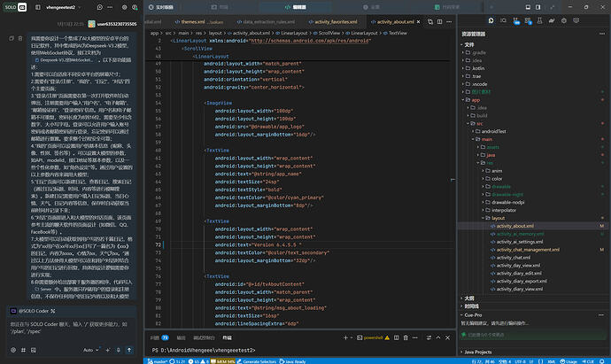The height and width of the screenshot is (364, 611).
Task: Switch to data_extraction_rules.xml editor tab
Action: pos(267,22)
